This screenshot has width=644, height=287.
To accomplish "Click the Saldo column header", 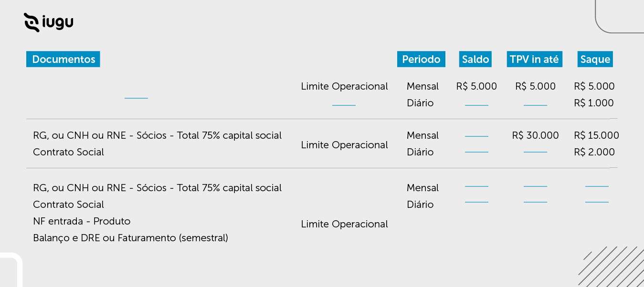I will 475,59.
